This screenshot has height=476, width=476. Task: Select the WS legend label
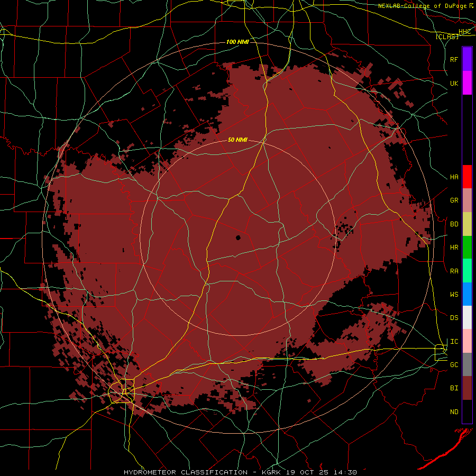(454, 295)
